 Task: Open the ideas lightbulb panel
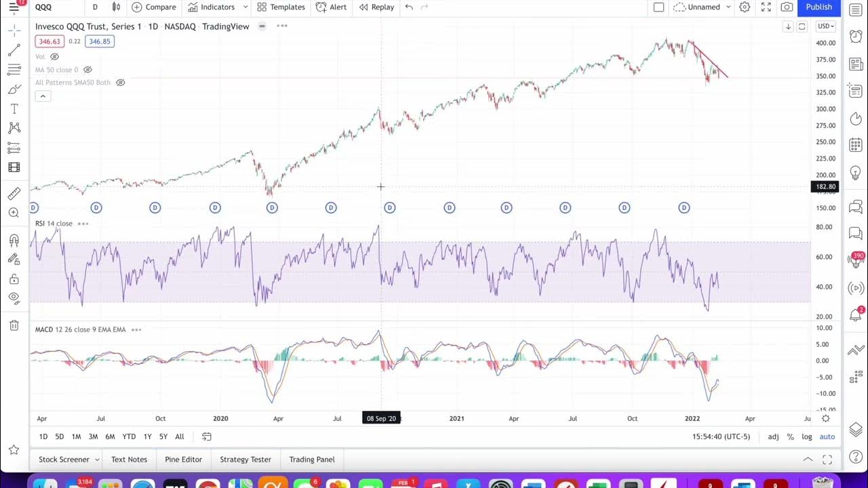coord(856,174)
